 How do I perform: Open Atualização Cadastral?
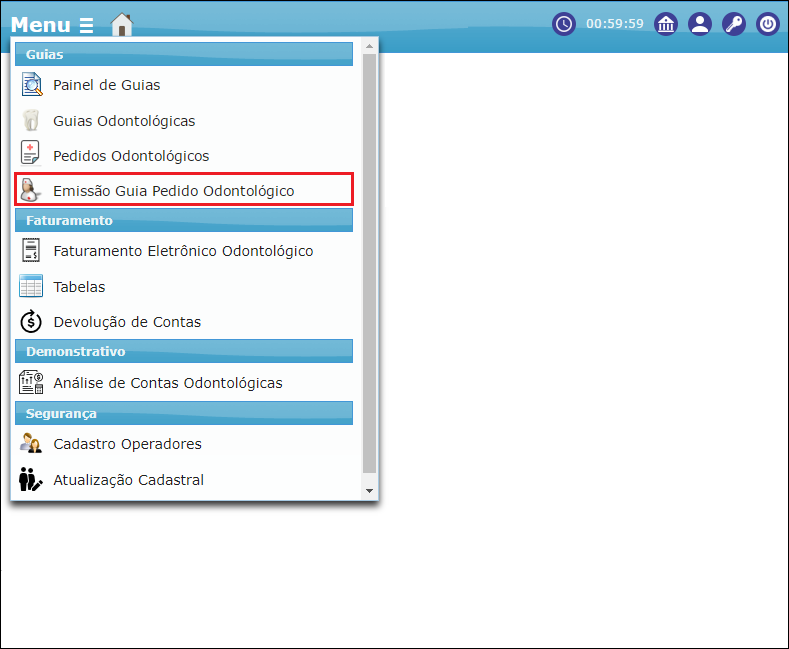pos(129,480)
